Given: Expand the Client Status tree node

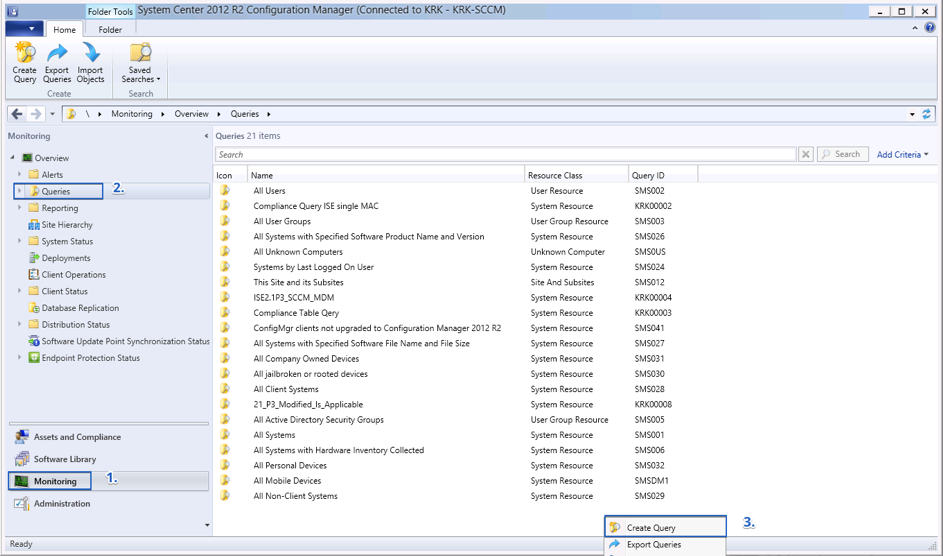Looking at the screenshot, I should click(x=19, y=291).
